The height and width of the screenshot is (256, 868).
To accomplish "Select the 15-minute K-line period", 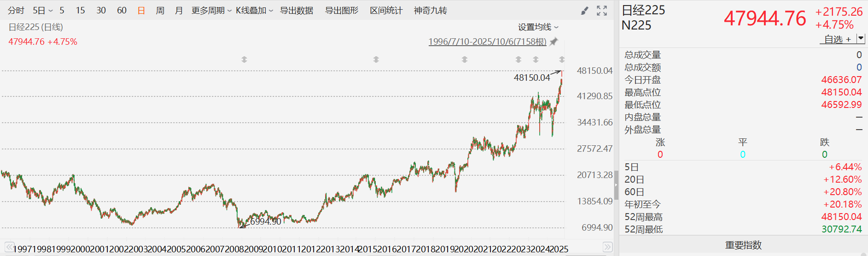I will pos(80,11).
